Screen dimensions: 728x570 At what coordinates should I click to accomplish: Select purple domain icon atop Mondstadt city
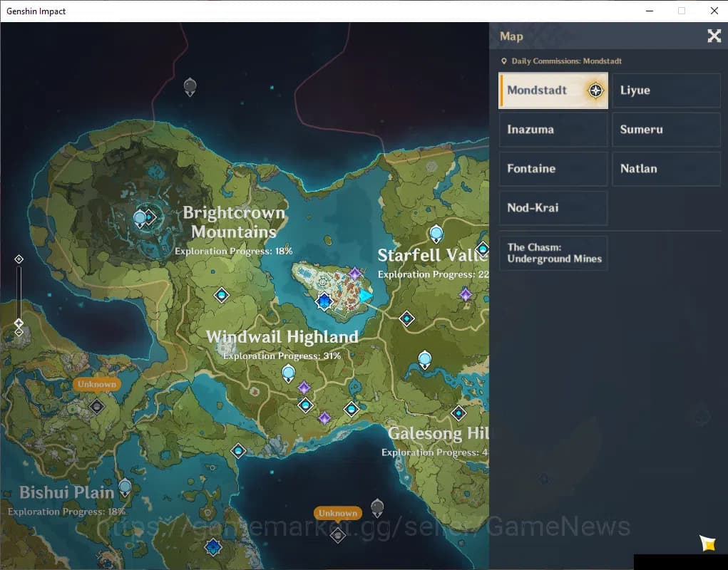click(x=354, y=274)
